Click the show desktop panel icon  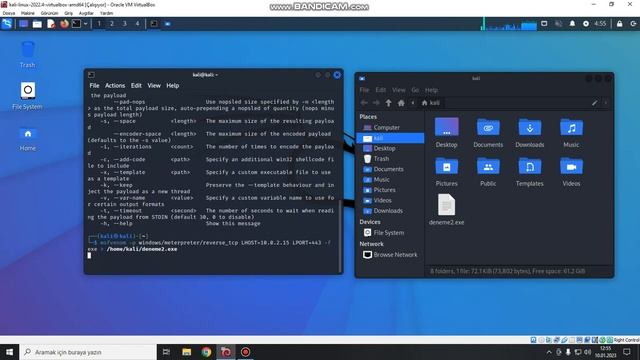click(x=24, y=24)
